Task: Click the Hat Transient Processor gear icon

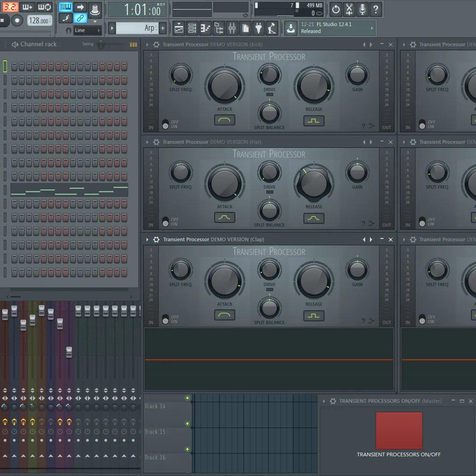Action: pos(157,142)
